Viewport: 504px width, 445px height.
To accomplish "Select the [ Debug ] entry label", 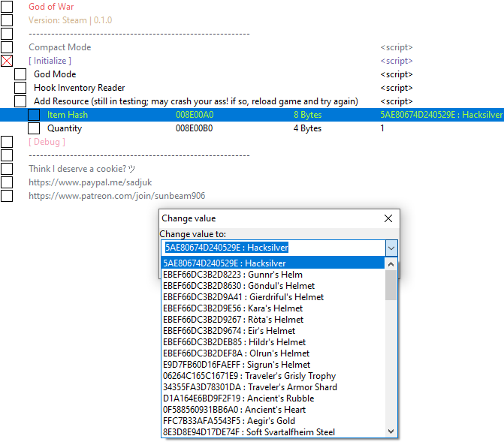I will pyautogui.click(x=47, y=142).
